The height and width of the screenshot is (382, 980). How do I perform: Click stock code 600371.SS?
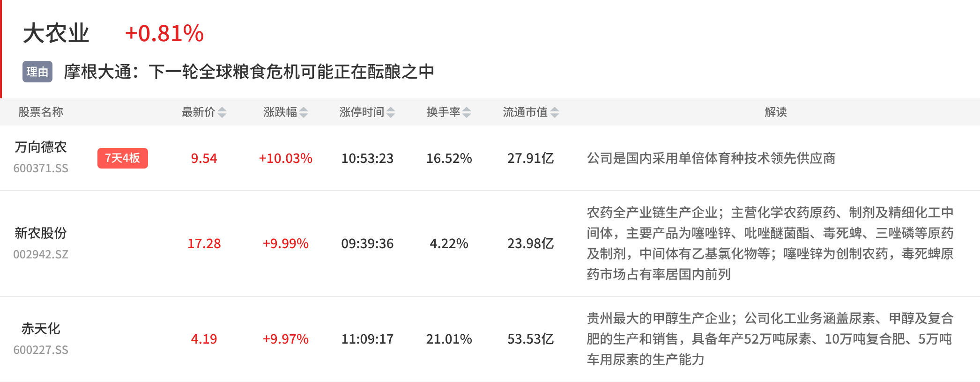[41, 169]
